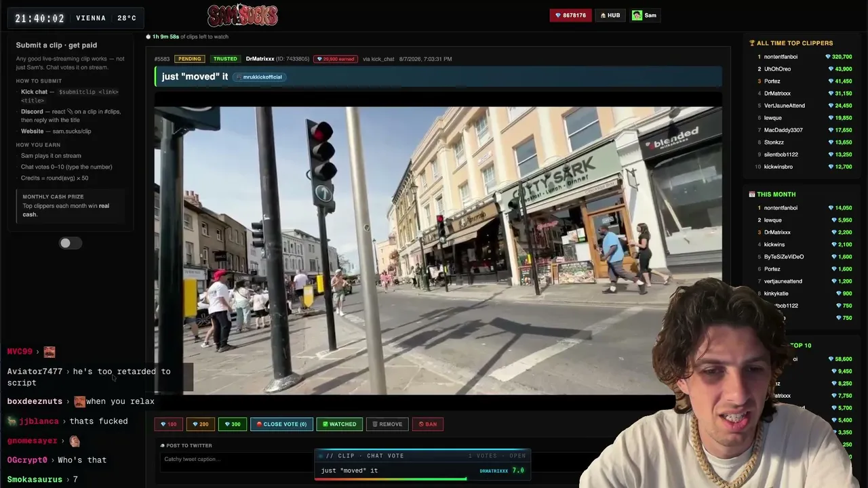Viewport: 868px width, 488px height.
Task: Click the Twitter bird icon beside Post To Twitter
Action: (163, 445)
